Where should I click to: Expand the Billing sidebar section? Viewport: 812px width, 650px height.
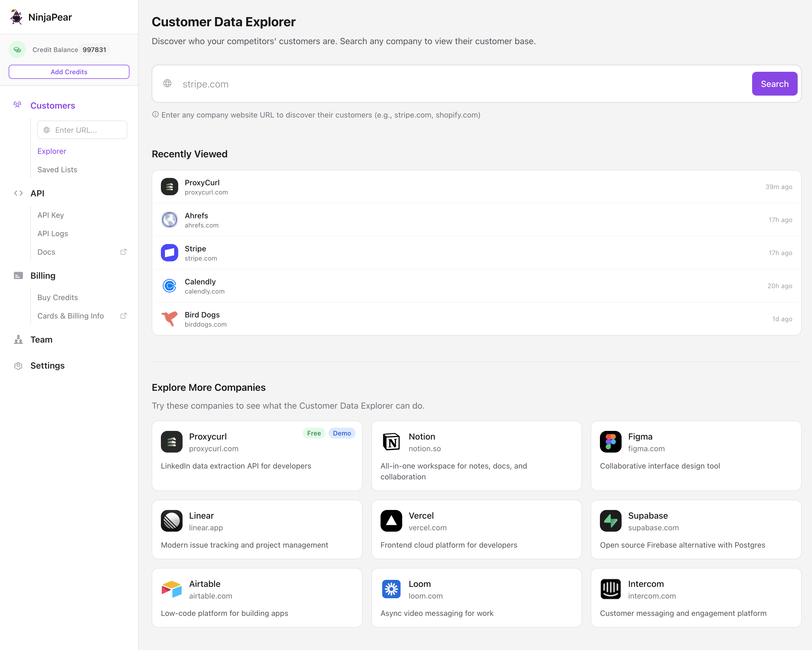click(x=43, y=276)
